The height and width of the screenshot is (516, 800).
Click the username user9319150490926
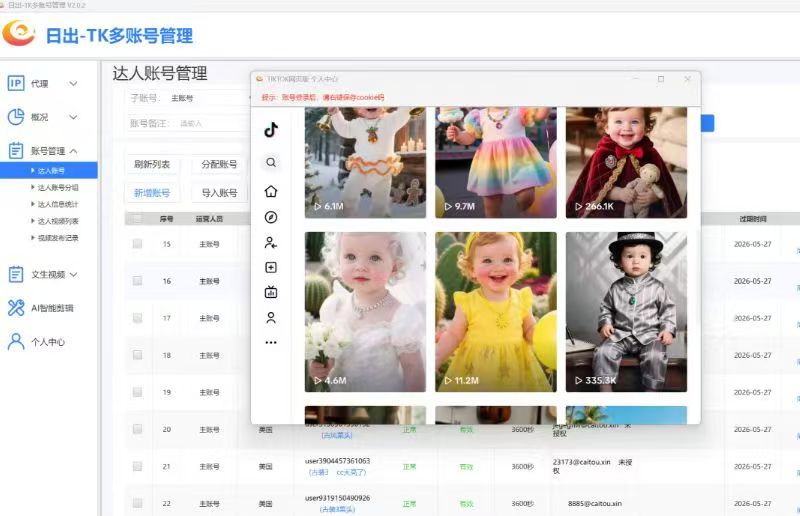(337, 498)
